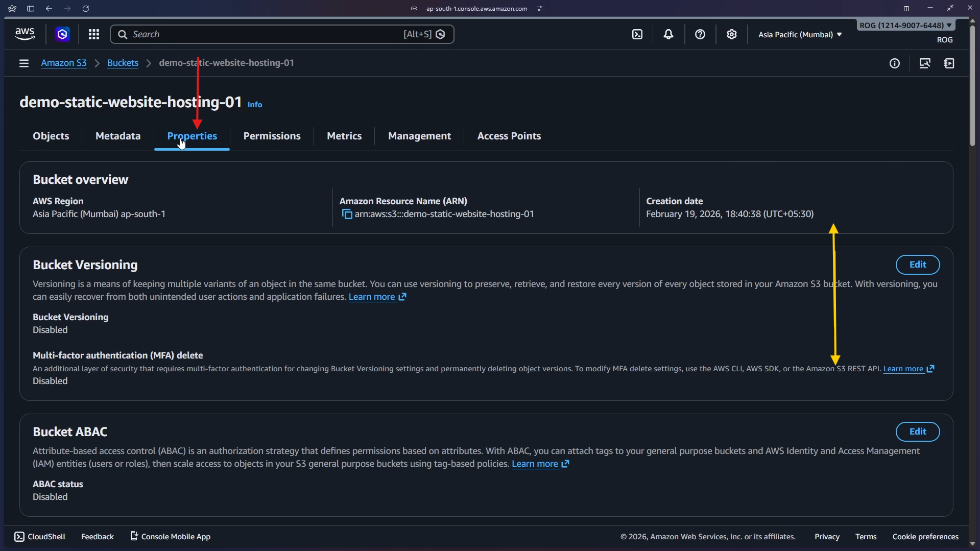Screen dimensions: 980x551
Task: Expand the ROG account dropdown
Action: click(x=905, y=25)
